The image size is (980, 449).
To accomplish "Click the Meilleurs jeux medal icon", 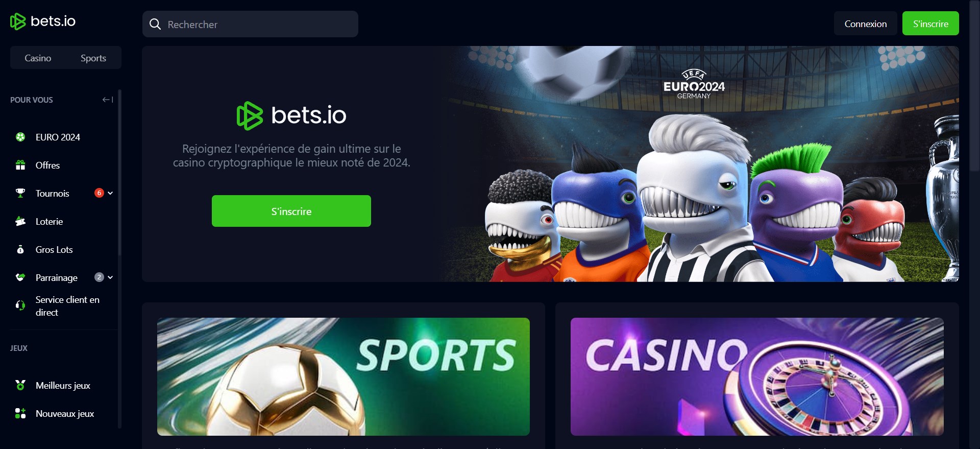I will point(20,385).
